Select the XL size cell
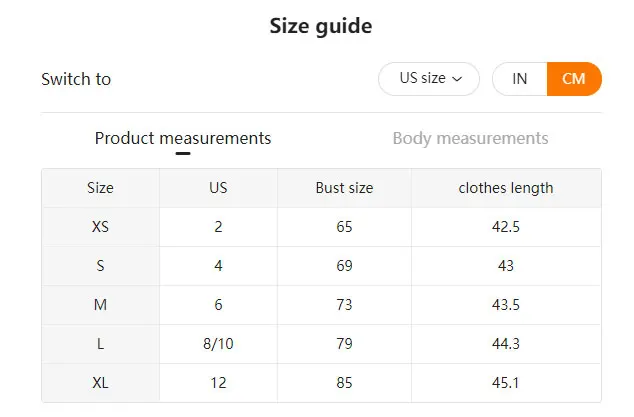 pyautogui.click(x=101, y=383)
